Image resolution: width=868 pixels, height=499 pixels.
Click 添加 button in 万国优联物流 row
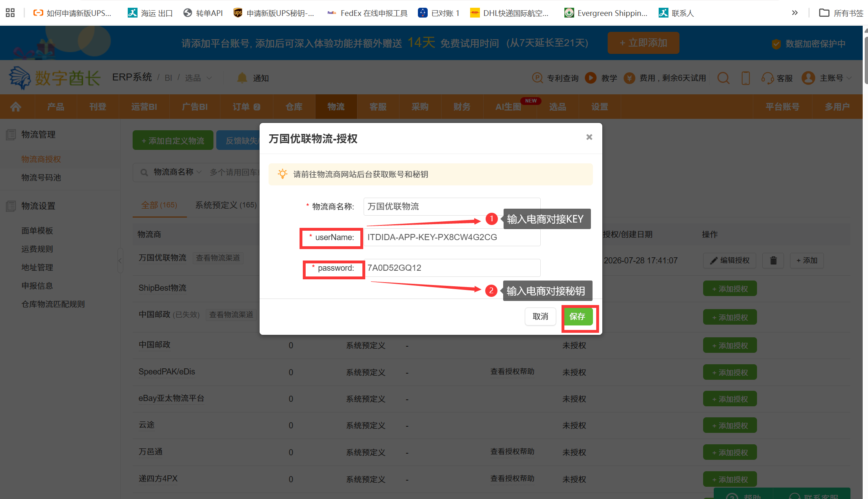pos(807,260)
